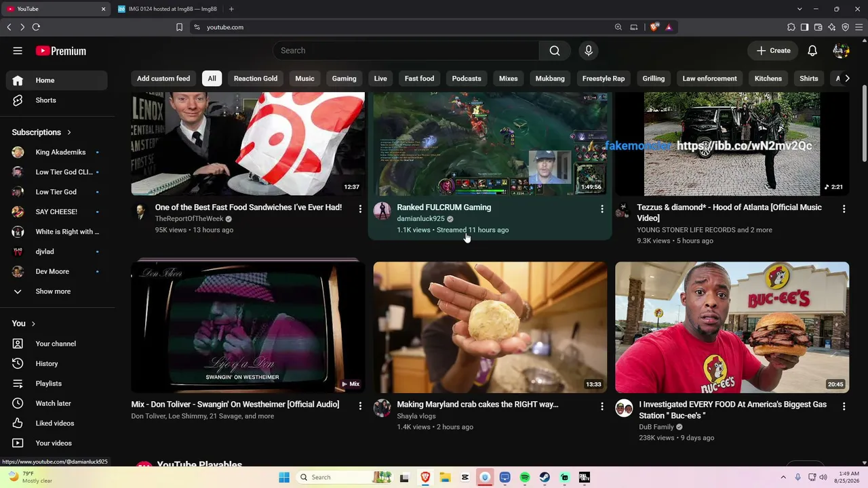This screenshot has width=868, height=488.
Task: Select the Podcasts category chip
Action: click(x=467, y=79)
